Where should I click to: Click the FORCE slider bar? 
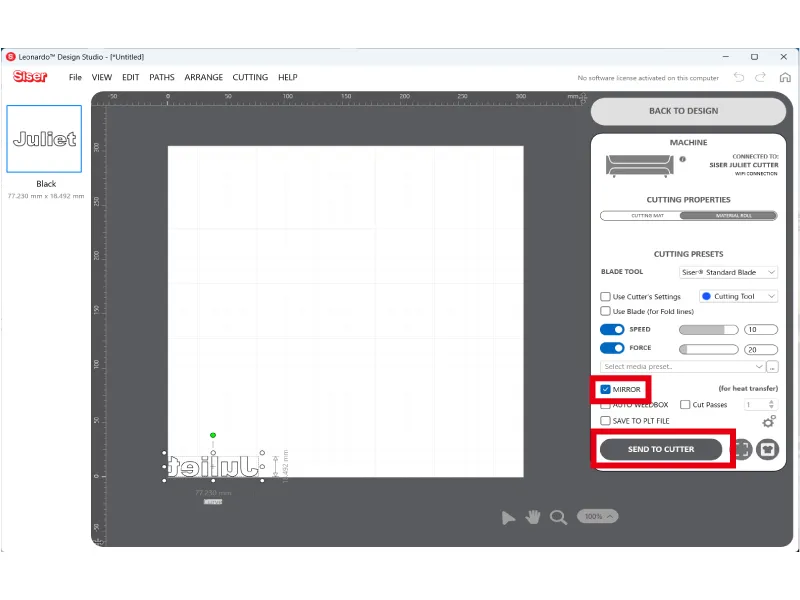coord(708,349)
